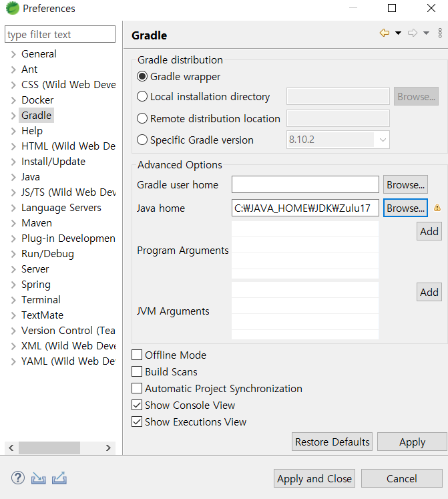The width and height of the screenshot is (448, 499).
Task: Expand the Gradle tree node arrow
Action: point(13,116)
